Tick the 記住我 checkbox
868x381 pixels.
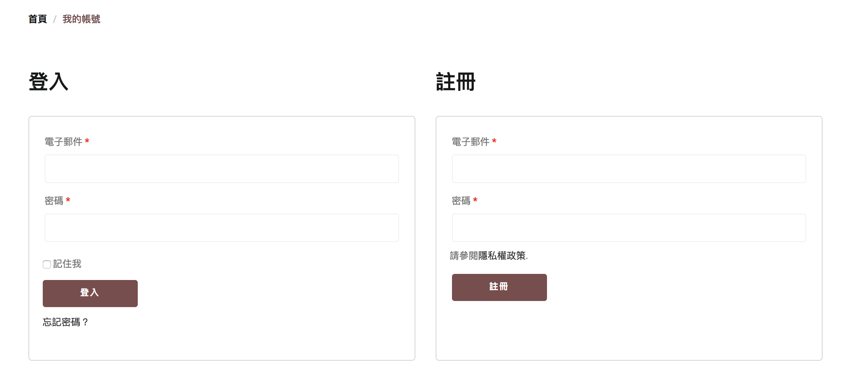(x=47, y=264)
